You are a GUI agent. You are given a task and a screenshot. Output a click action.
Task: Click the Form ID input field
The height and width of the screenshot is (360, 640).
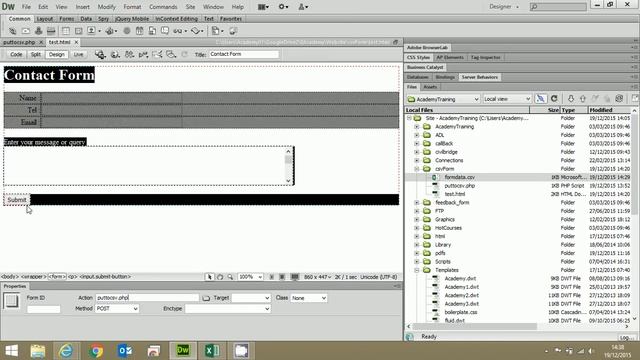[x=43, y=309]
